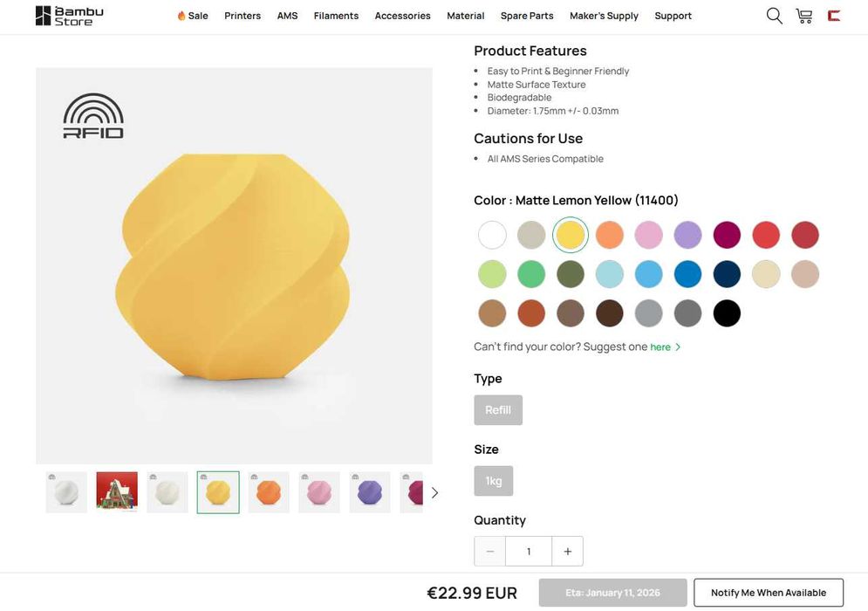Image resolution: width=868 pixels, height=611 pixels.
Task: Open the search magnifier icon
Action: (x=774, y=16)
